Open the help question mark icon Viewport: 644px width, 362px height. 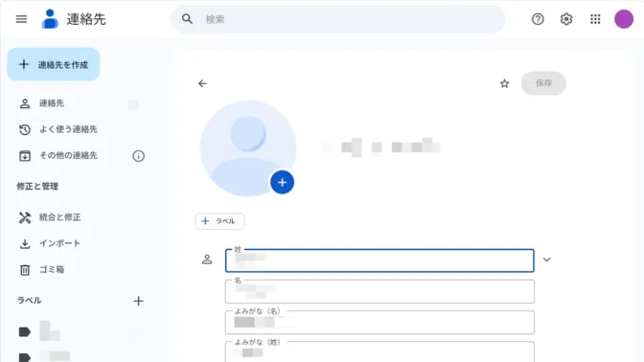(538, 19)
